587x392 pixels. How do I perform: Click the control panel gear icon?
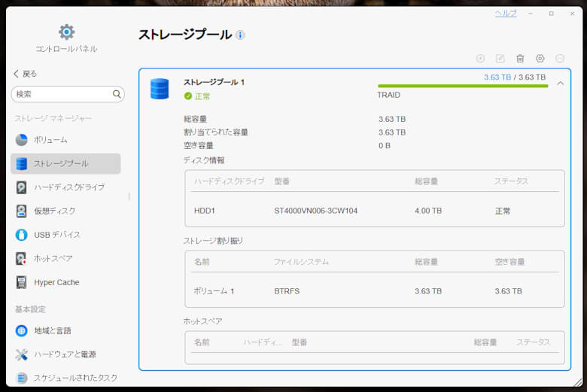(66, 32)
